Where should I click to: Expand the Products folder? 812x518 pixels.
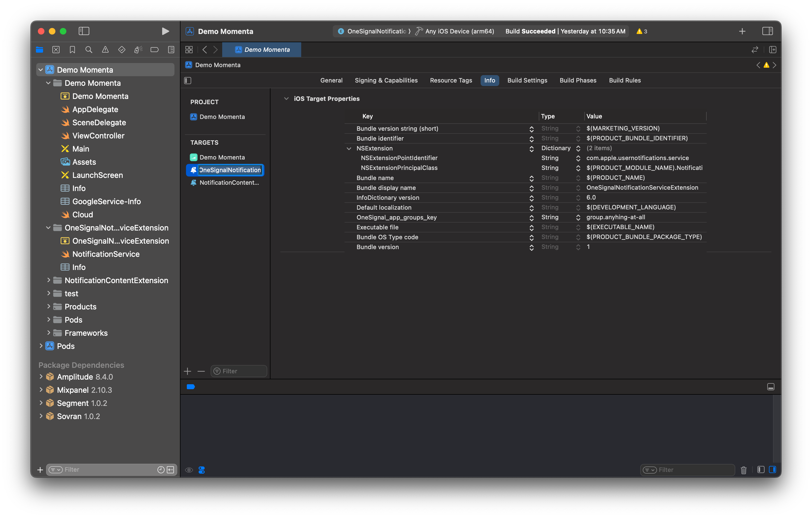tap(49, 306)
